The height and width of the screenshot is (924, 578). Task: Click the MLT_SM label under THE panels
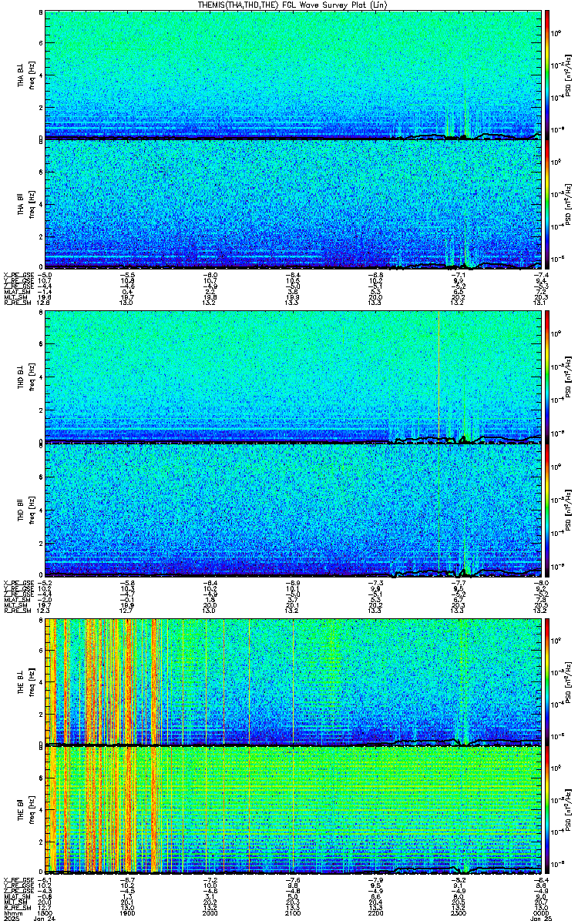[15, 902]
